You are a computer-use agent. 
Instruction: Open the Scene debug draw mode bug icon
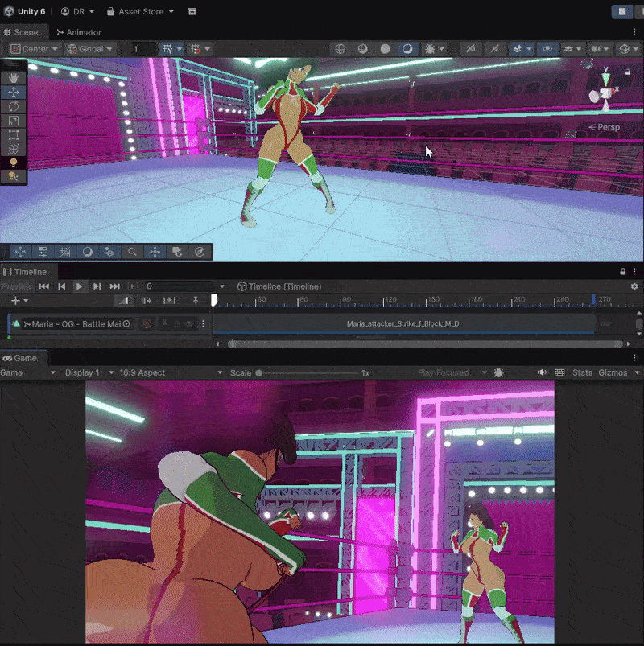430,49
